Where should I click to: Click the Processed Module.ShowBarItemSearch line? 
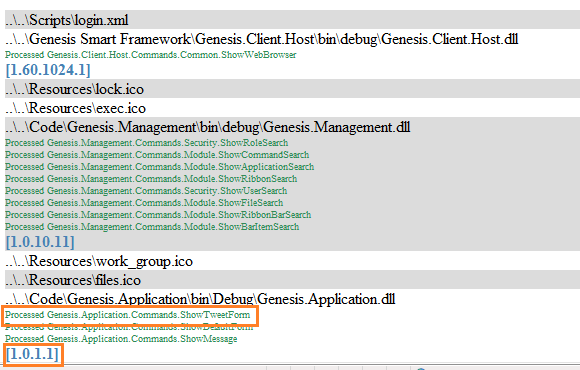(152, 226)
